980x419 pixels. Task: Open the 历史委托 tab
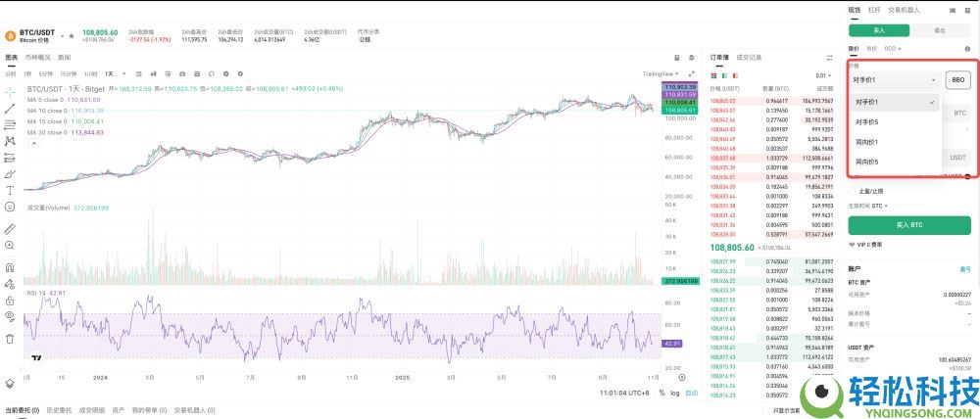coord(58,410)
